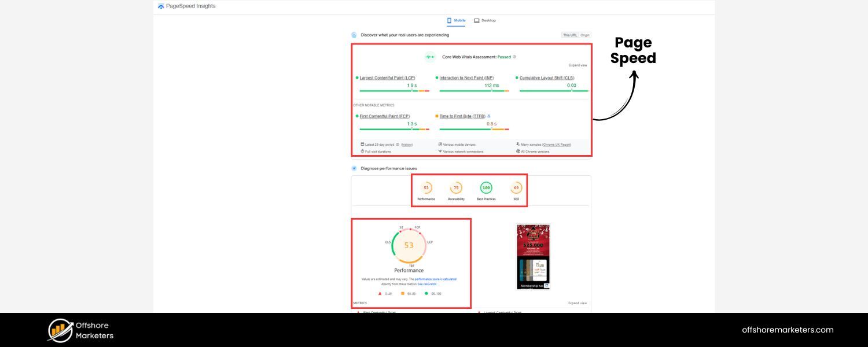Click the full visit durations clock icon
Viewport: 868px width, 347px height.
[362, 152]
